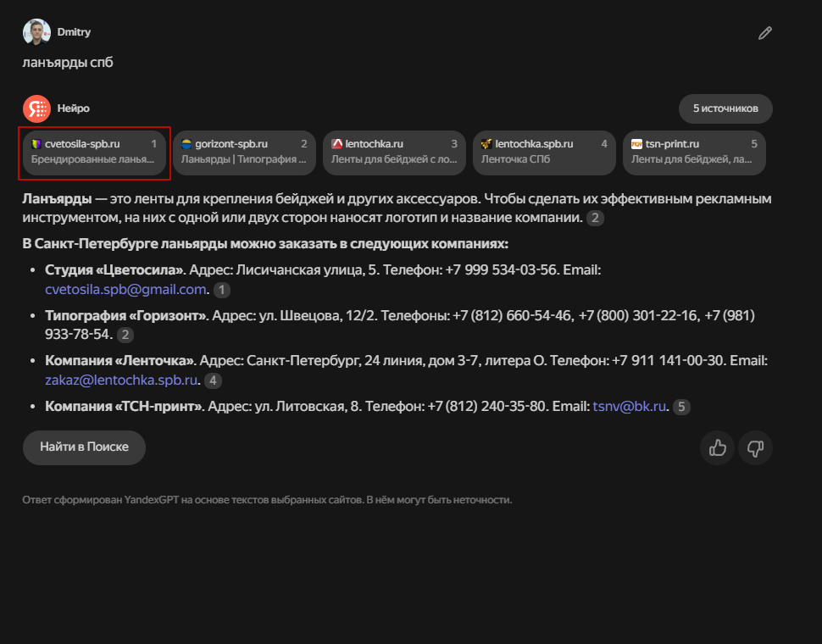Click the tsn-print.ru favicon
822x644 pixels.
[x=636, y=144]
